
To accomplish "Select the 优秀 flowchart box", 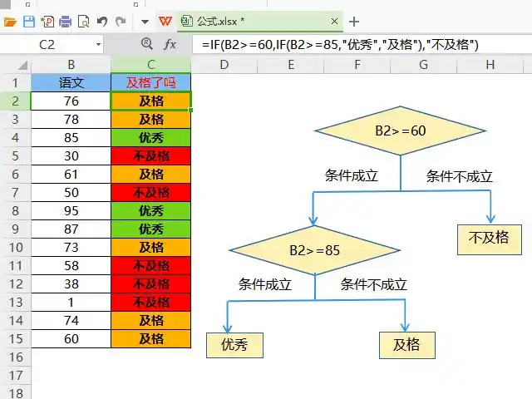I will coord(234,345).
